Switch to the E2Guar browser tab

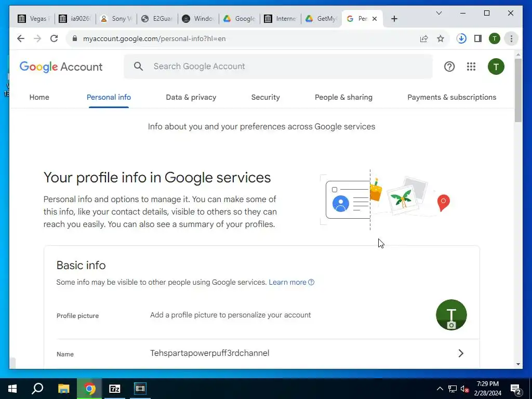(157, 19)
